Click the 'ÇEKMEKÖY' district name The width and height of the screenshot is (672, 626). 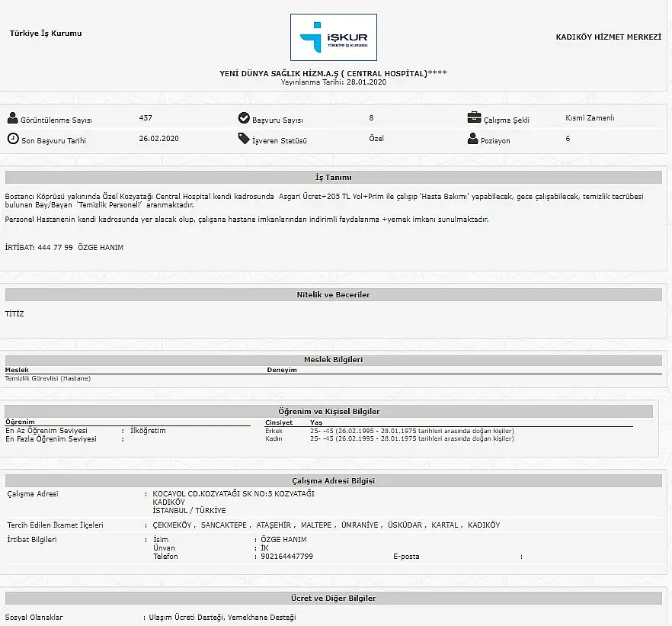(x=172, y=525)
